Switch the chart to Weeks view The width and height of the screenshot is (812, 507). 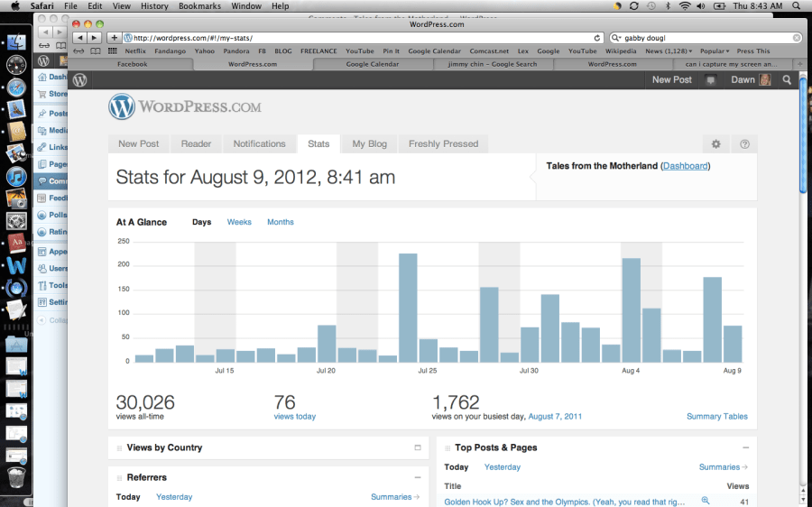click(x=239, y=222)
